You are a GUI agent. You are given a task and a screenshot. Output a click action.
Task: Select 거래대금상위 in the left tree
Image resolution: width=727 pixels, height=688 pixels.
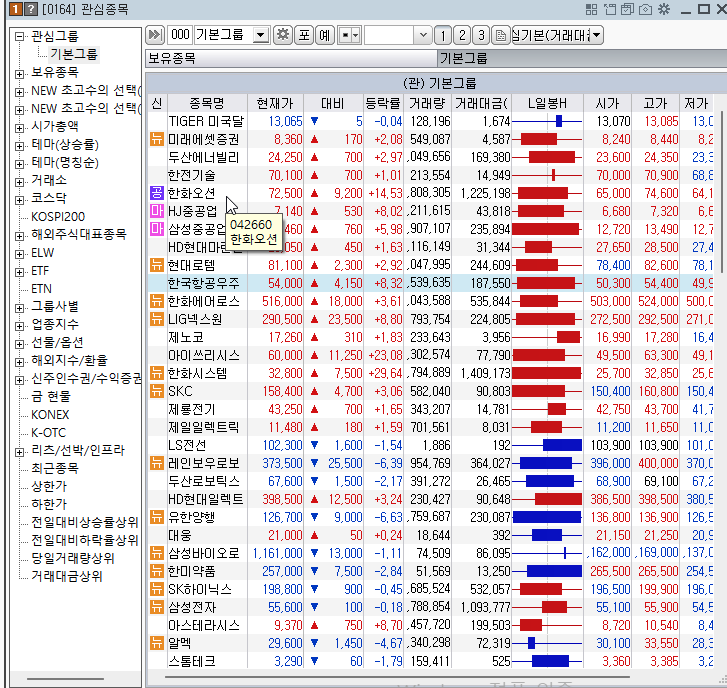click(66, 576)
